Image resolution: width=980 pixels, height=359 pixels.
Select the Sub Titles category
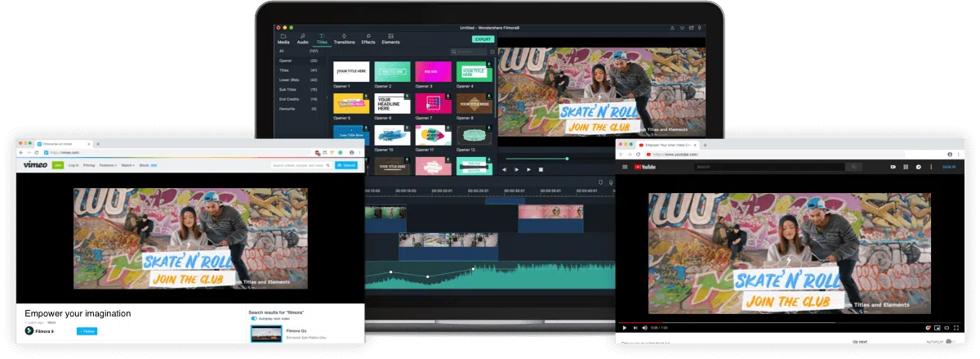click(299, 89)
